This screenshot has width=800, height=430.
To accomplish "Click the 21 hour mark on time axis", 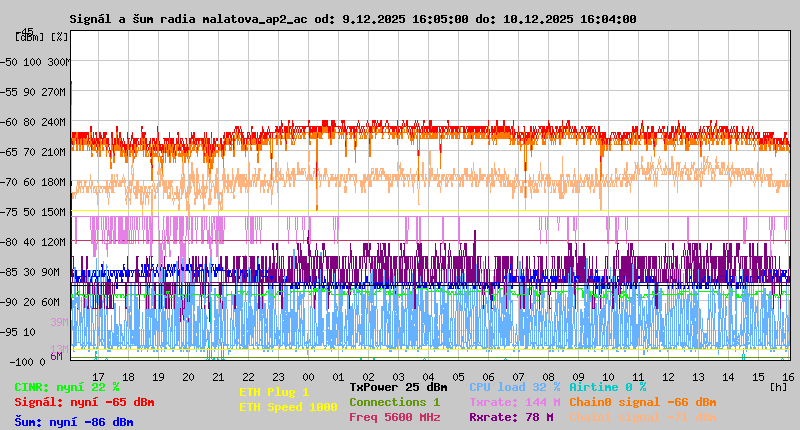I will point(217,376).
